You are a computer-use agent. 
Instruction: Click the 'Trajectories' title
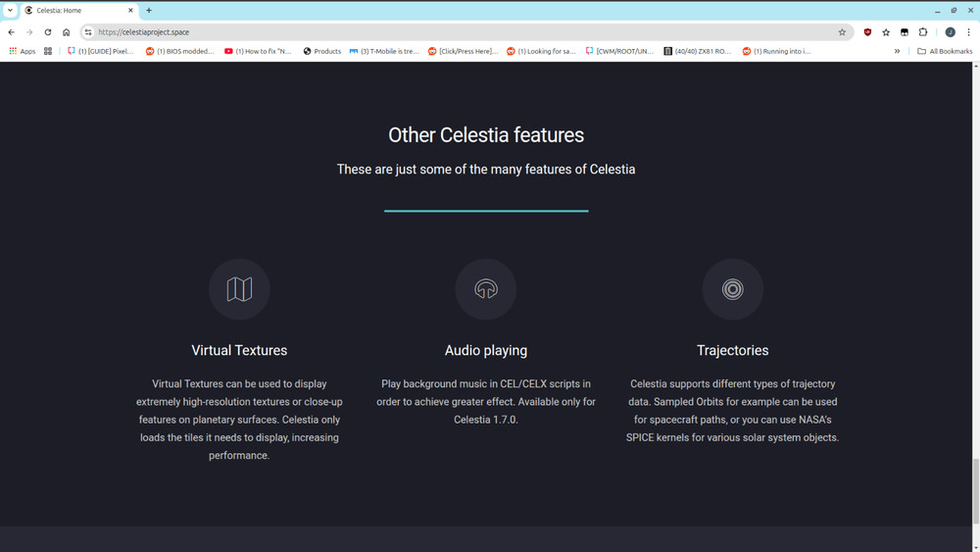(x=732, y=350)
